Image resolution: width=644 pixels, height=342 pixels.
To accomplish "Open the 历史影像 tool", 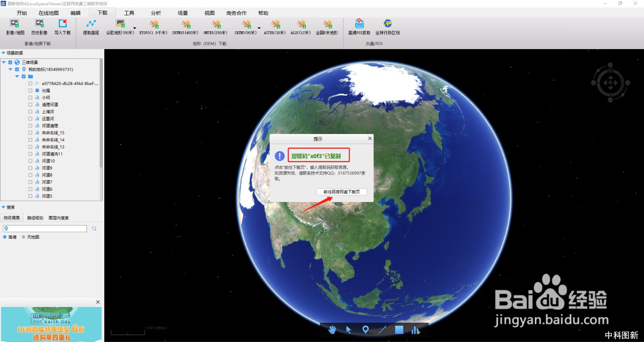I will (39, 27).
